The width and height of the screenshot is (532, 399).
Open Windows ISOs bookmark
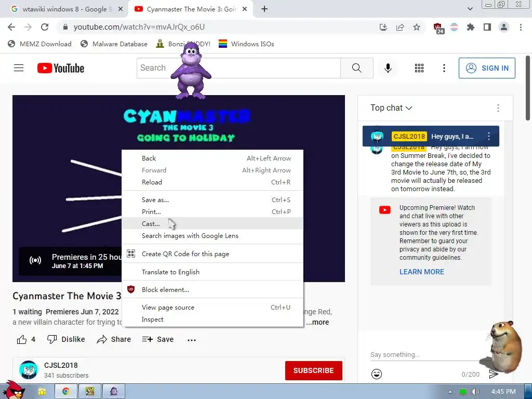pos(246,44)
